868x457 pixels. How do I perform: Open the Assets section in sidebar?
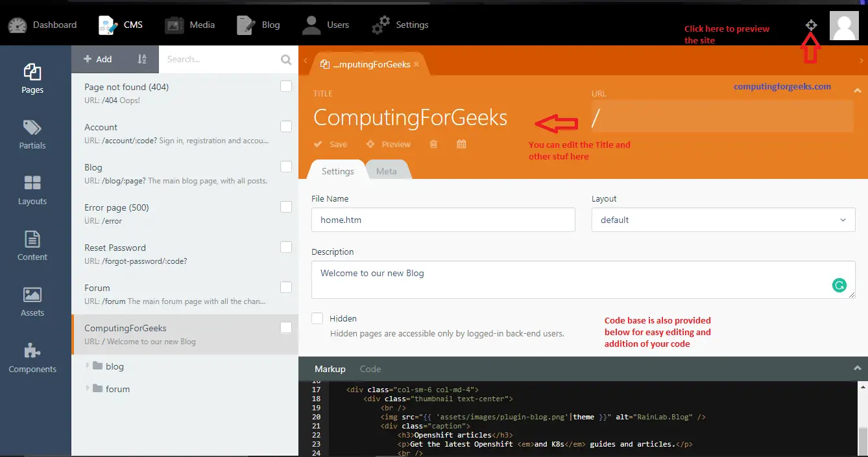pyautogui.click(x=32, y=302)
